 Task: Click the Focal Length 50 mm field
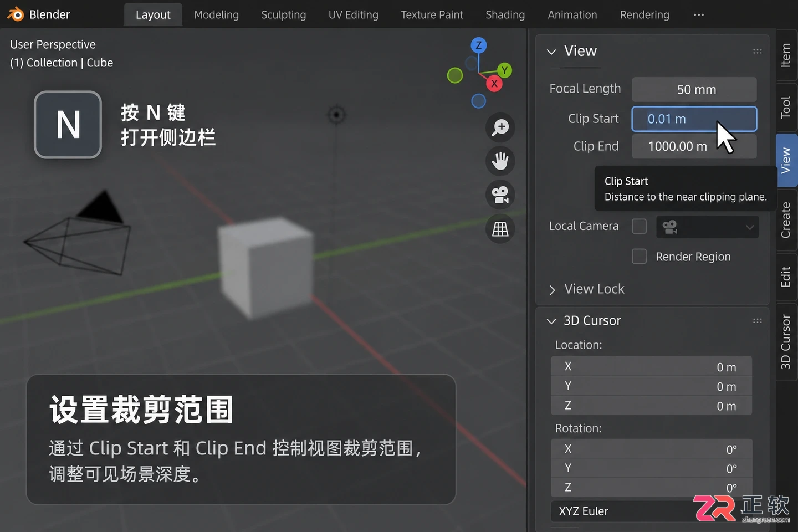click(694, 89)
